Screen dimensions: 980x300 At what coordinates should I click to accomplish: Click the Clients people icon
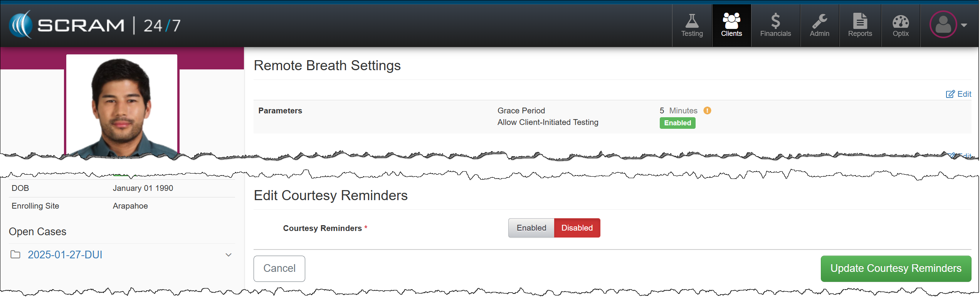[x=731, y=22]
